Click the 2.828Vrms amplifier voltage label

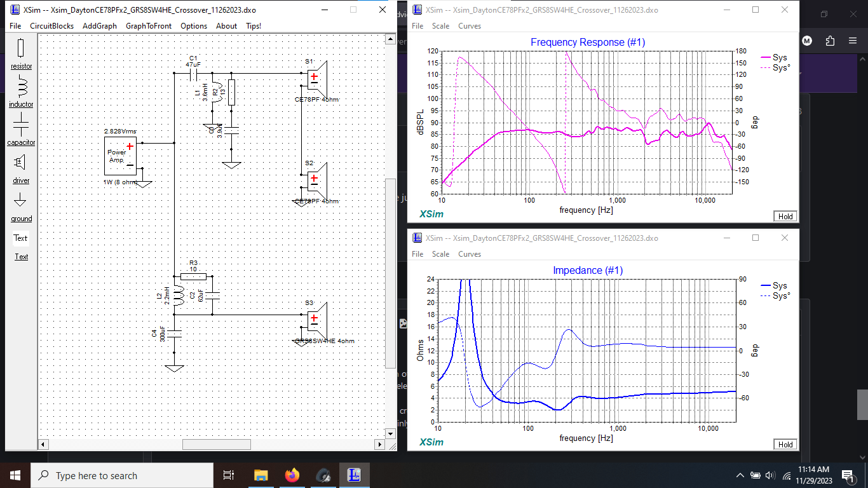pos(120,132)
